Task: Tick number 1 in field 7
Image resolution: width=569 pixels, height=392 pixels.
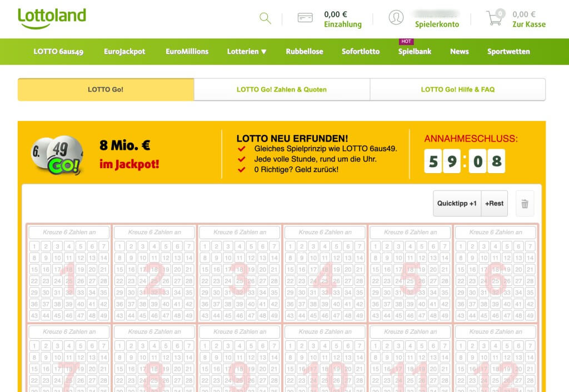Action: tap(34, 346)
